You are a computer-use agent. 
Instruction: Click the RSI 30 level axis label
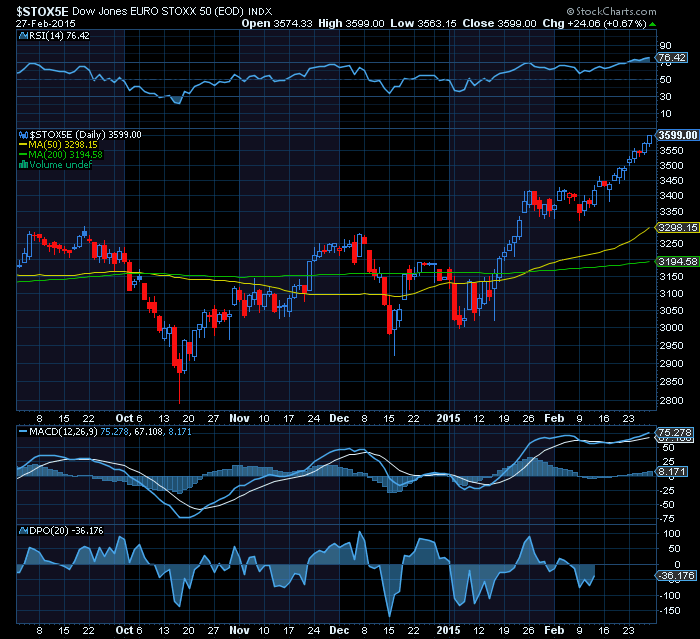click(665, 96)
